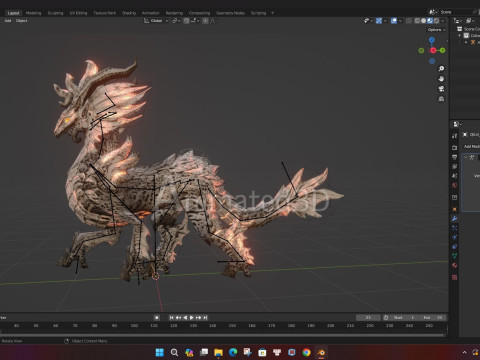Open the Modifiers wrench properties tab
This screenshot has height=360, width=480.
(454, 219)
